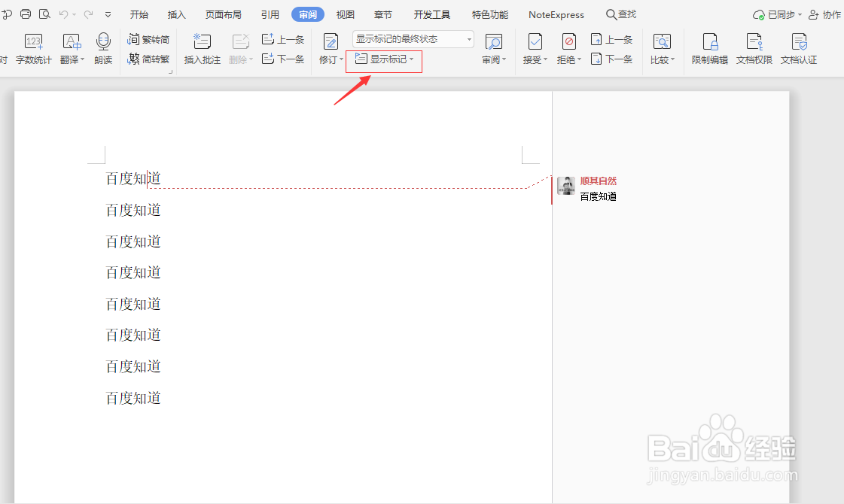
Task: Click the Print Preview icon
Action: 44,14
